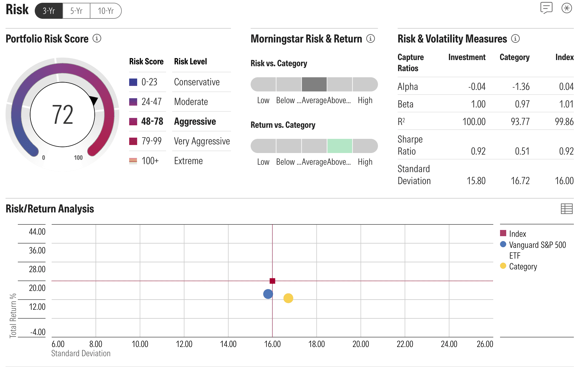Screen dimensions: 588x367
Task: Open Portfolio Risk Score info icon
Action: tap(97, 38)
